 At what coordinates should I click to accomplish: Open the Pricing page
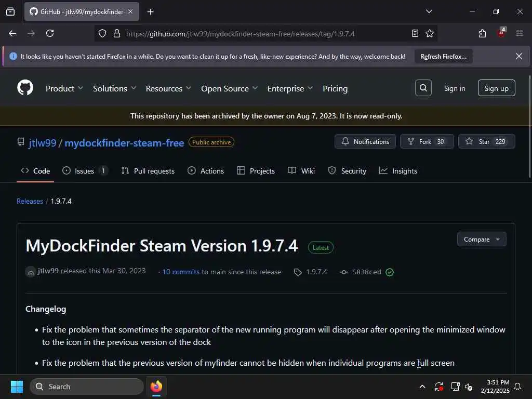coord(335,88)
